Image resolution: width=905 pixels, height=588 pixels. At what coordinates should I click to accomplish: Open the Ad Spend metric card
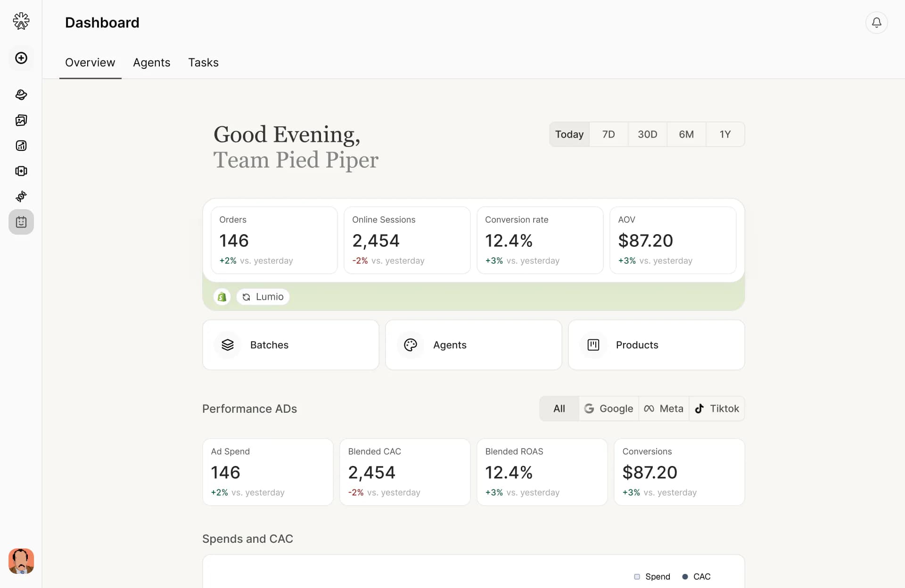(x=268, y=472)
